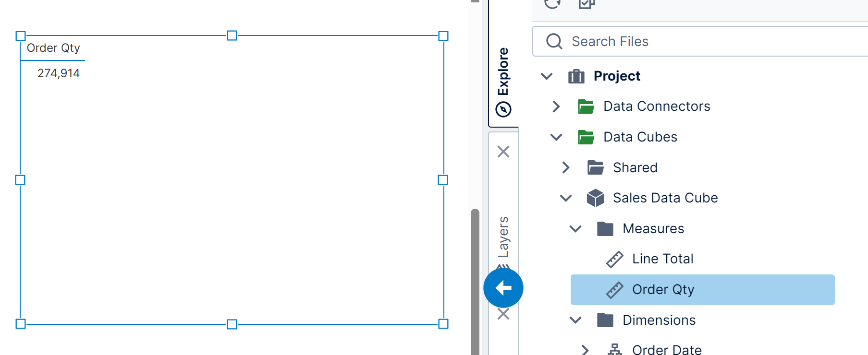This screenshot has height=355, width=868.
Task: Click the refresh icon above the search box
Action: (x=552, y=4)
